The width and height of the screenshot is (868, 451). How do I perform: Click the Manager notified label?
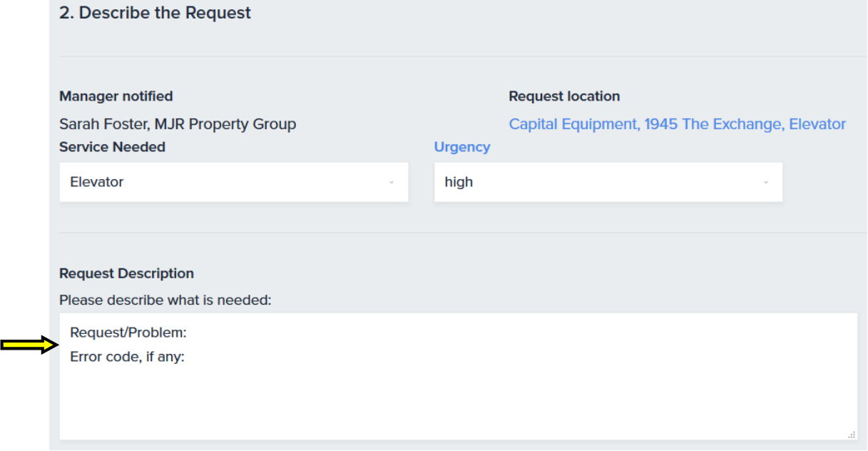[x=116, y=96]
